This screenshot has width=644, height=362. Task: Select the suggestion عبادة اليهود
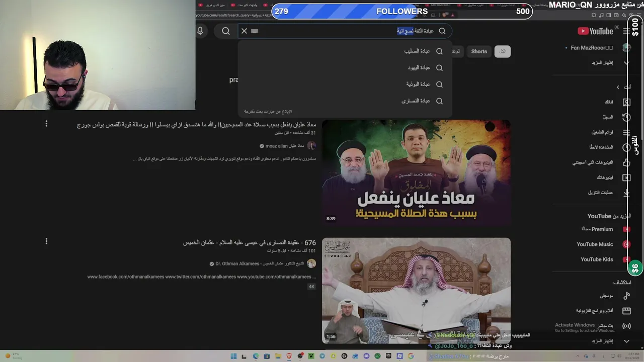[x=345, y=67]
